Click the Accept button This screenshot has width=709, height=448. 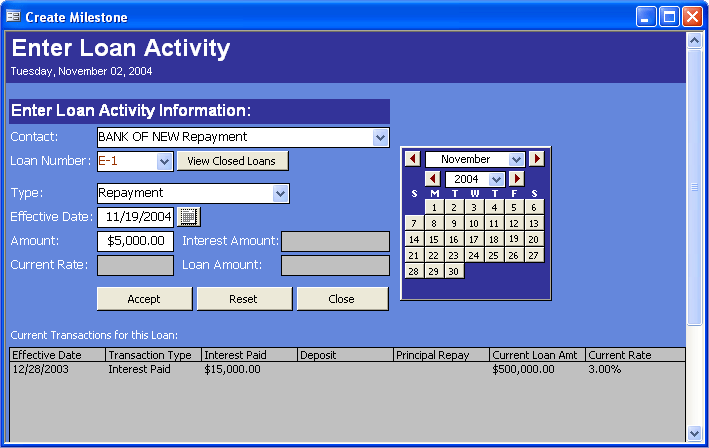click(x=144, y=299)
